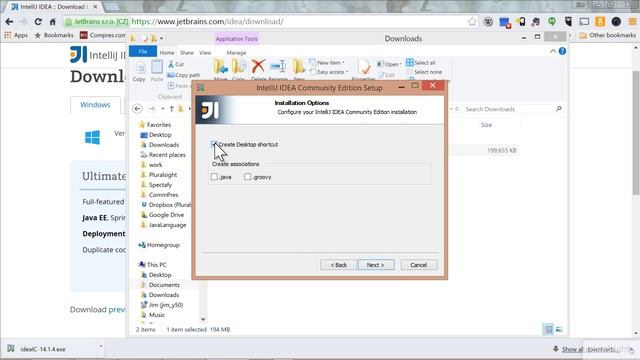This screenshot has width=640, height=360.
Task: Open the Chrome menu icon
Action: tap(632, 22)
